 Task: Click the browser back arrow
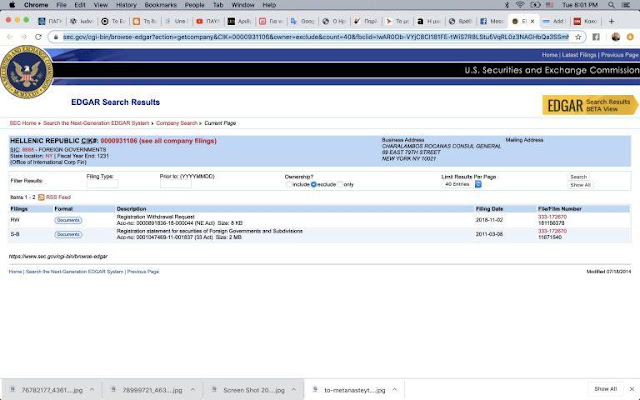pos(10,37)
